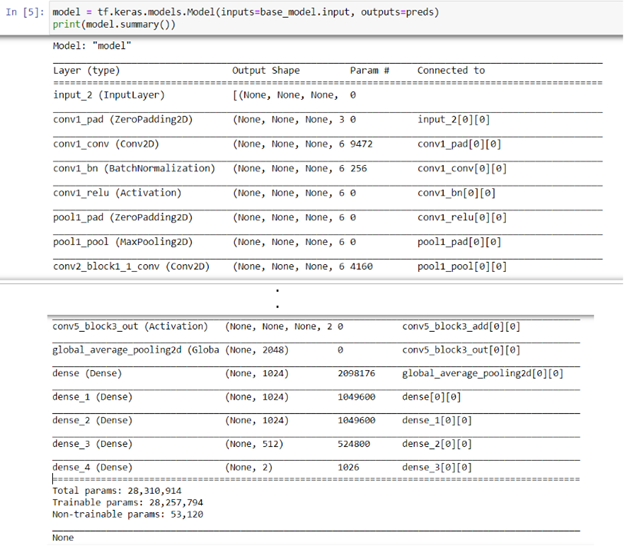Image resolution: width=624 pixels, height=546 pixels.
Task: Click the 256 param count
Action: [359, 169]
